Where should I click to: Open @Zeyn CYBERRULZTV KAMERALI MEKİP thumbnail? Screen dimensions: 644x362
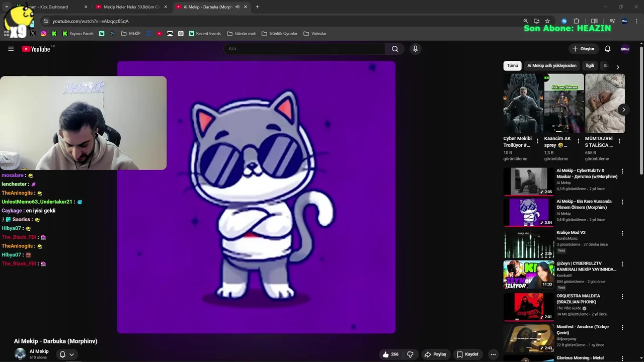(529, 275)
